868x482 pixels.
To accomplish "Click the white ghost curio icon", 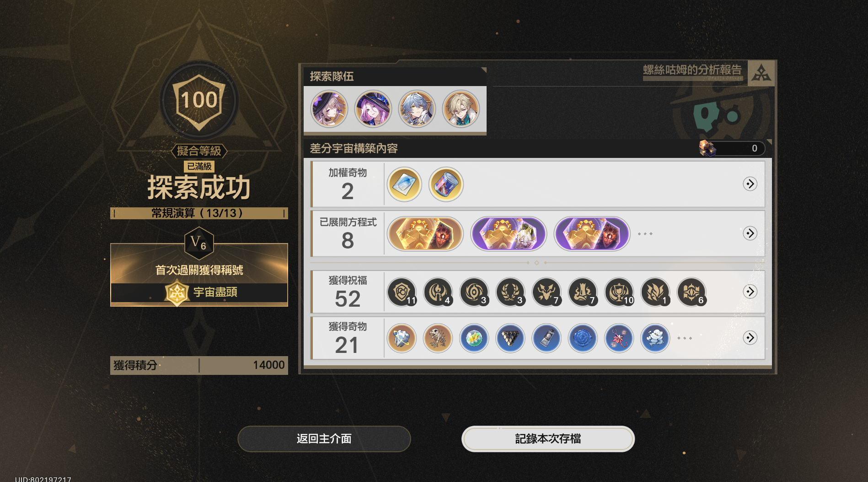I will 655,338.
